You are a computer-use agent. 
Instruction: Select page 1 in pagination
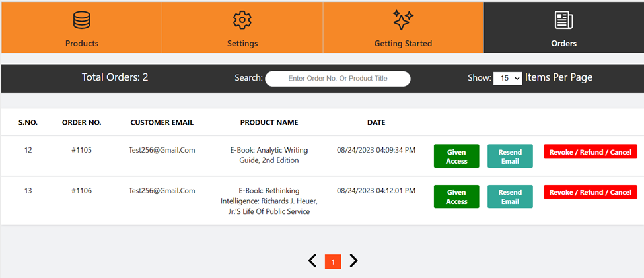(x=333, y=262)
